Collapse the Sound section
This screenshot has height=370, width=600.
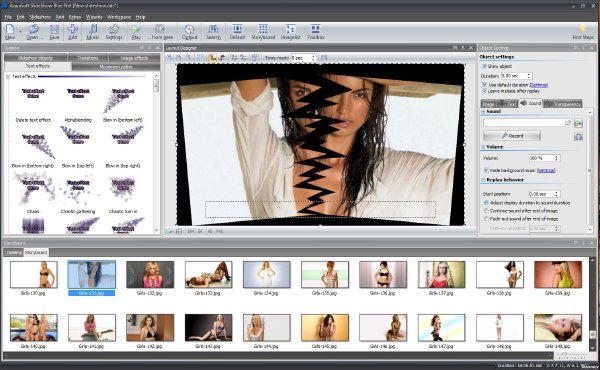click(483, 111)
